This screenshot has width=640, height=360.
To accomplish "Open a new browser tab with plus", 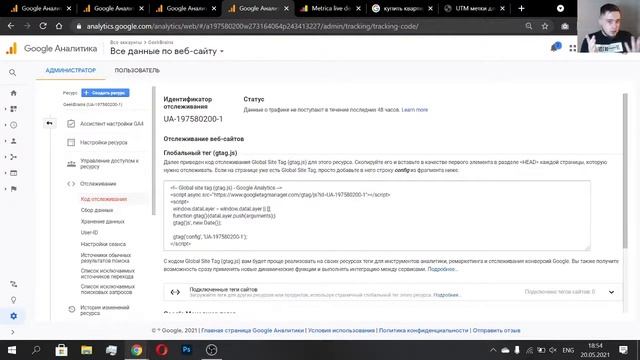I will point(521,8).
